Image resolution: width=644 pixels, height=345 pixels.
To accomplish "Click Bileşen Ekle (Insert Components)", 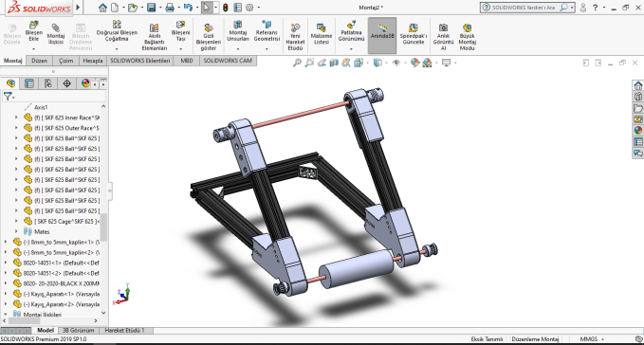I will (34, 31).
